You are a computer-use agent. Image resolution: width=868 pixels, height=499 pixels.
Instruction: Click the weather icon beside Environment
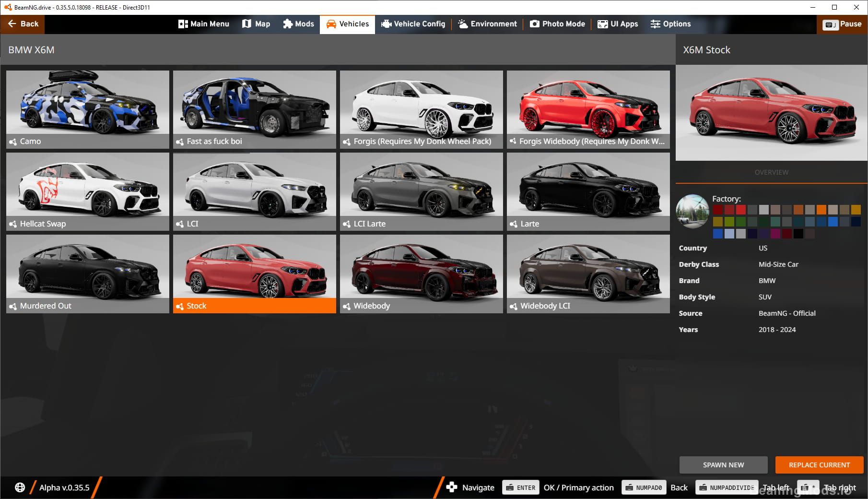point(463,24)
